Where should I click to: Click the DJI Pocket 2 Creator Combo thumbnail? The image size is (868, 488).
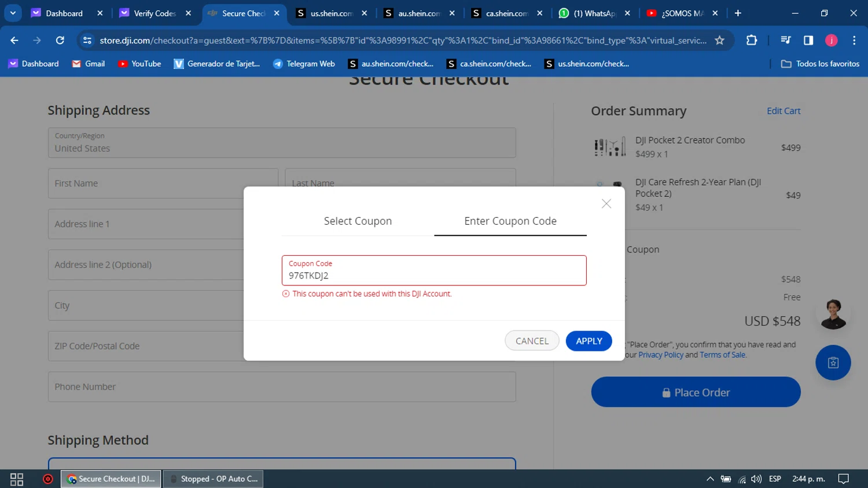click(x=610, y=147)
